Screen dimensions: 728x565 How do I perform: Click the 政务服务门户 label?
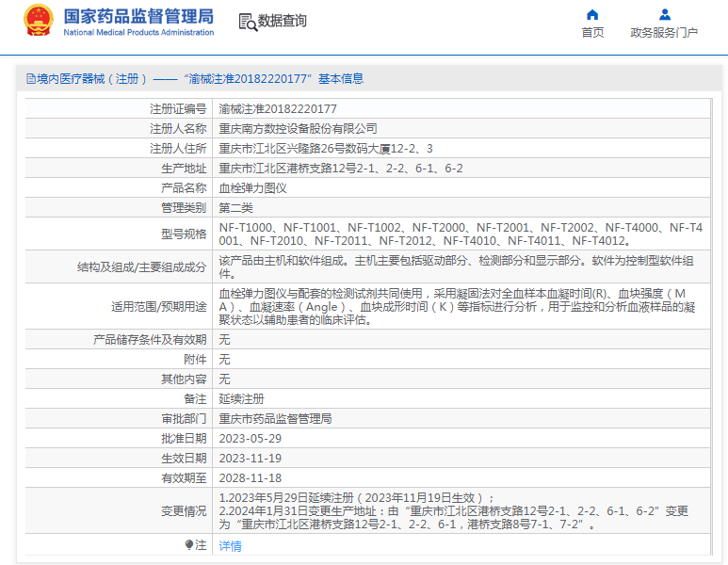664,33
